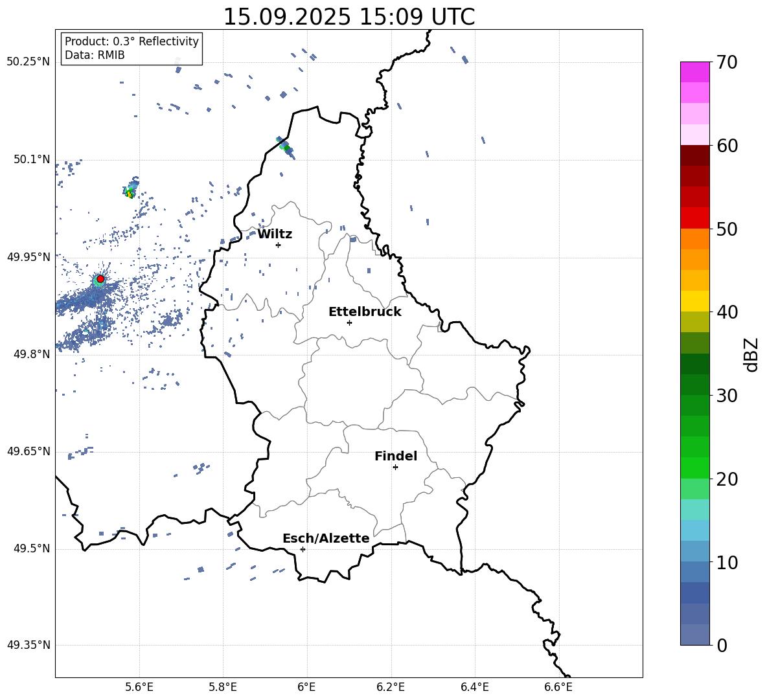Click the colorbar tick label '30'
This screenshot has width=767, height=700.
click(727, 396)
